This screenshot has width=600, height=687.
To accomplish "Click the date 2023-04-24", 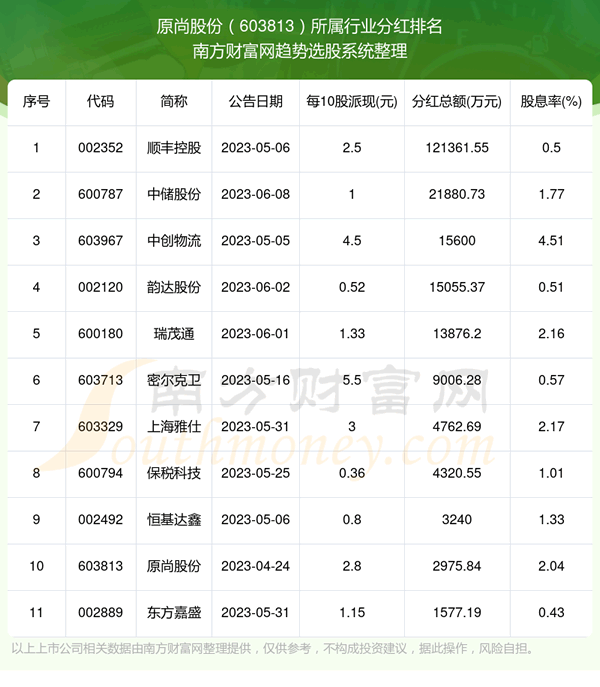I will pyautogui.click(x=256, y=566).
